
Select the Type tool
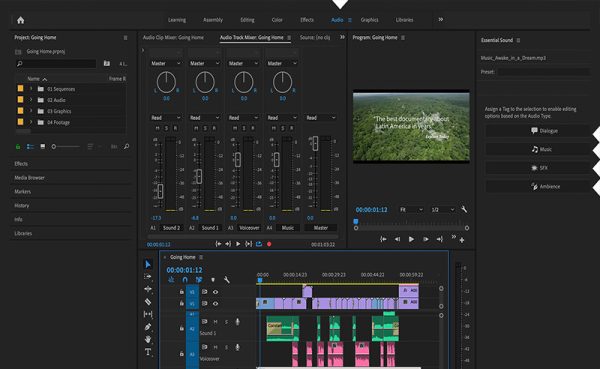(x=148, y=352)
